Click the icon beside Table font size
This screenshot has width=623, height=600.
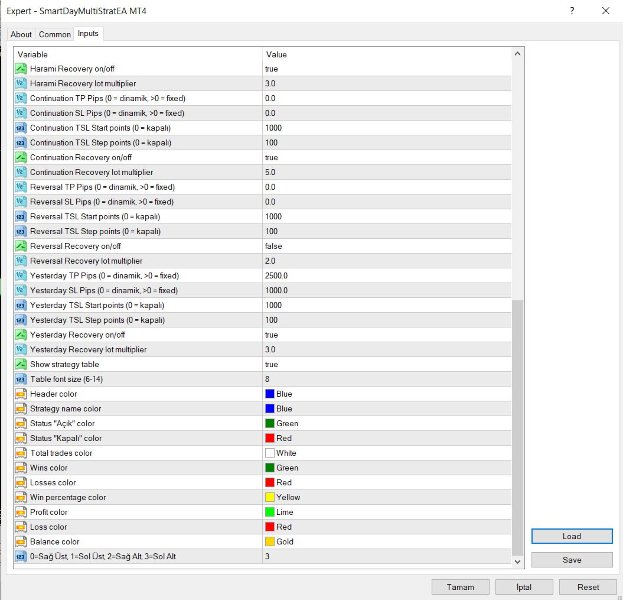click(21, 379)
